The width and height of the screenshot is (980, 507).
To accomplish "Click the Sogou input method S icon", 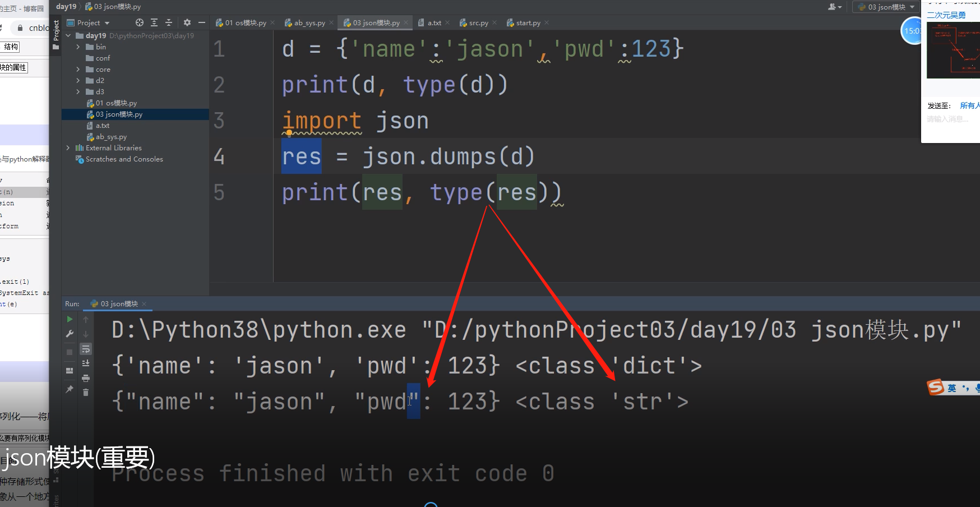I will 935,387.
